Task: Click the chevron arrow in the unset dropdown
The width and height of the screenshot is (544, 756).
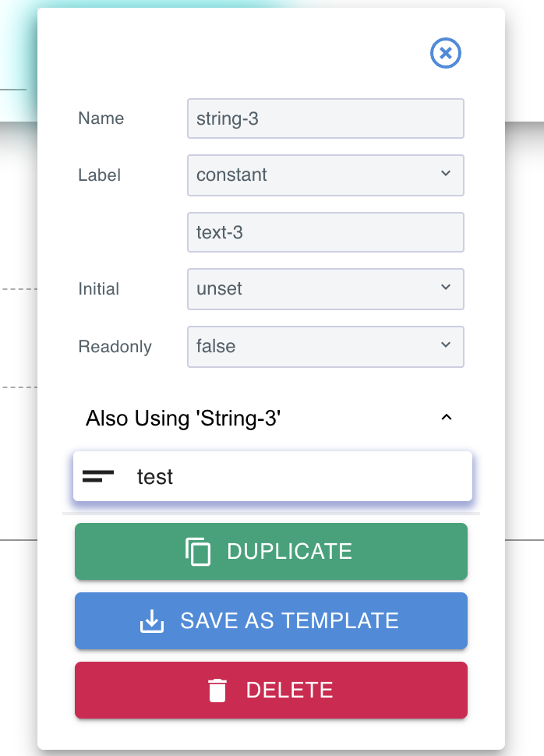Action: pyautogui.click(x=446, y=288)
